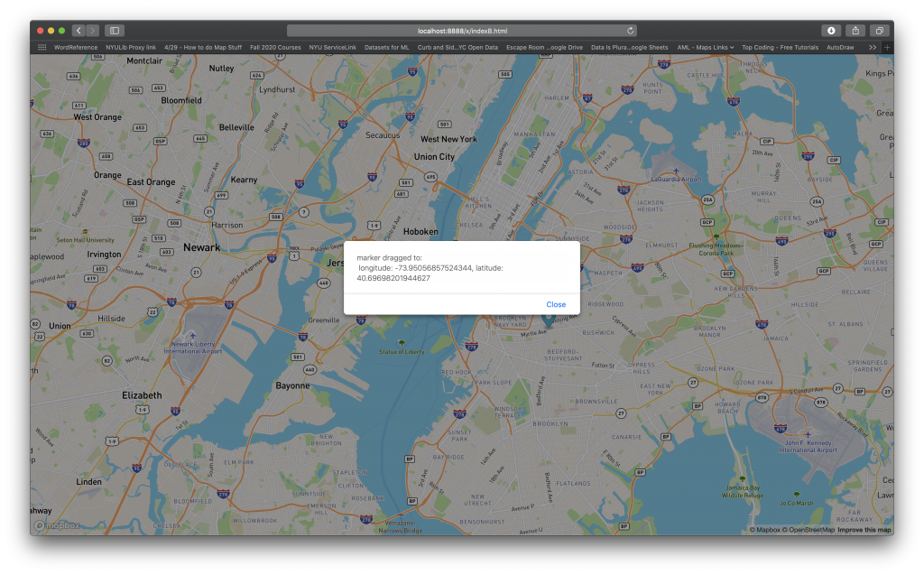This screenshot has width=924, height=575.
Task: Reload the page with the refresh icon
Action: (x=630, y=31)
